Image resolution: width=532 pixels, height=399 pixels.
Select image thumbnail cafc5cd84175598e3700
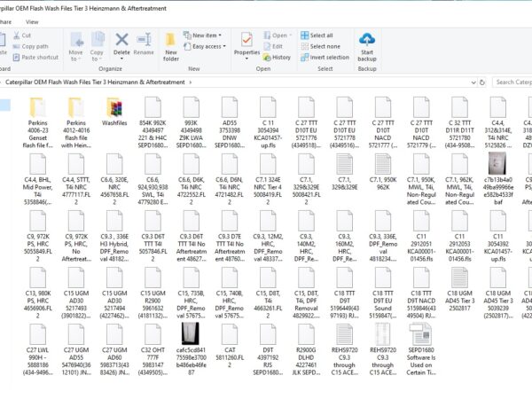click(x=191, y=349)
